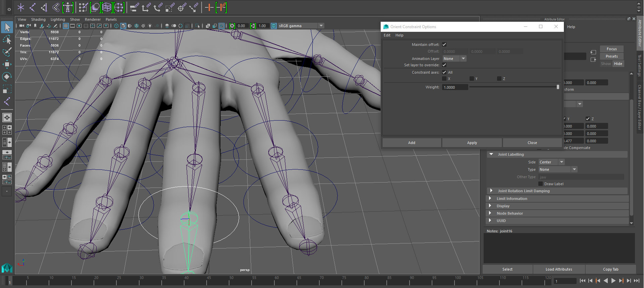Toggle the viewport grid icon

pos(66,26)
